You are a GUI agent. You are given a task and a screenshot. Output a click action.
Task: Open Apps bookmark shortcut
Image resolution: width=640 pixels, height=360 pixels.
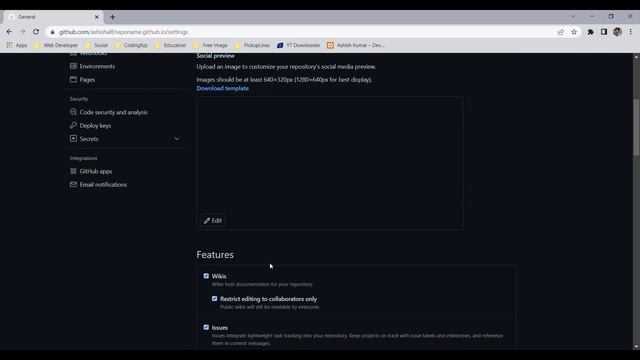click(x=17, y=45)
